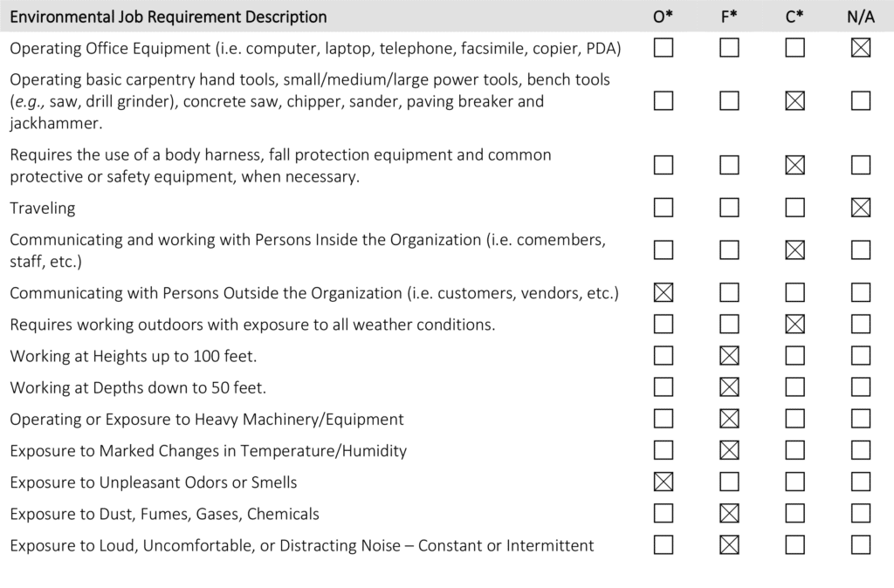This screenshot has height=588, width=894.
Task: Check C* for Loud or Distracting Noise row
Action: tap(794, 545)
